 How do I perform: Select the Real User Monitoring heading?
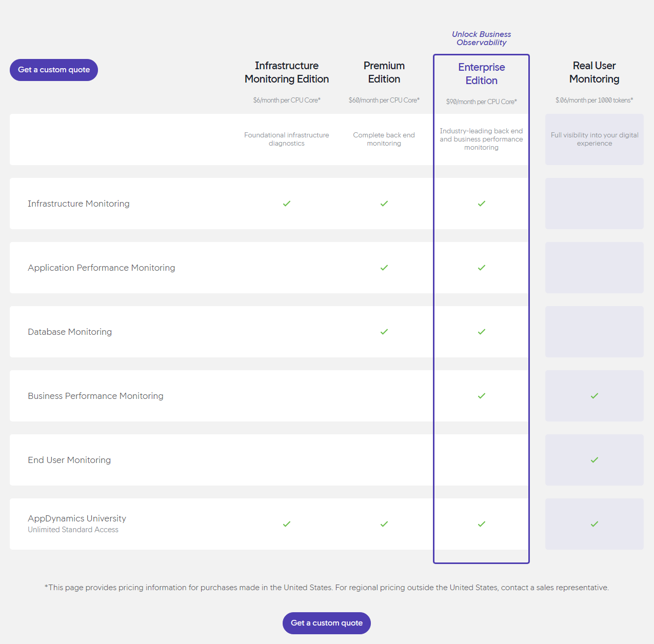pyautogui.click(x=594, y=72)
